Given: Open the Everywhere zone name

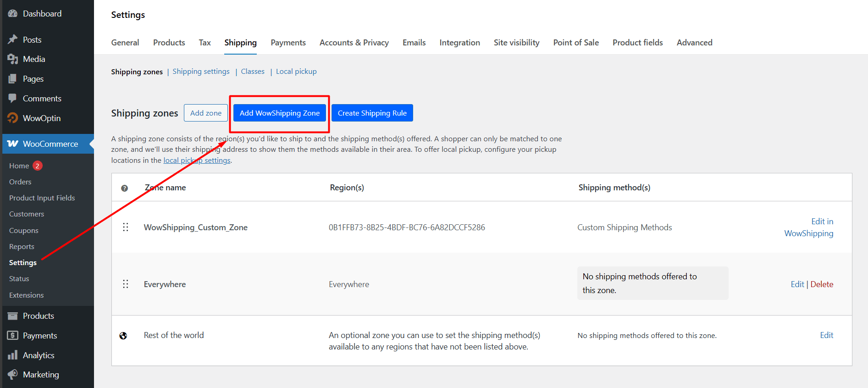Looking at the screenshot, I should (165, 284).
